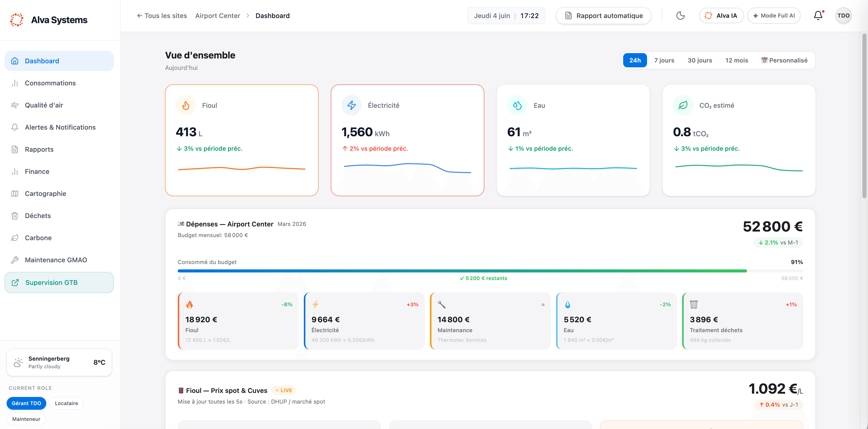Open the TDO user avatar menu

click(843, 16)
